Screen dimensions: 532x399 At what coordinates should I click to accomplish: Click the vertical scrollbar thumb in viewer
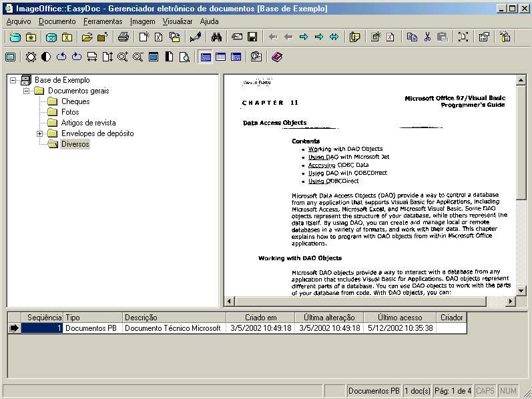[521, 143]
